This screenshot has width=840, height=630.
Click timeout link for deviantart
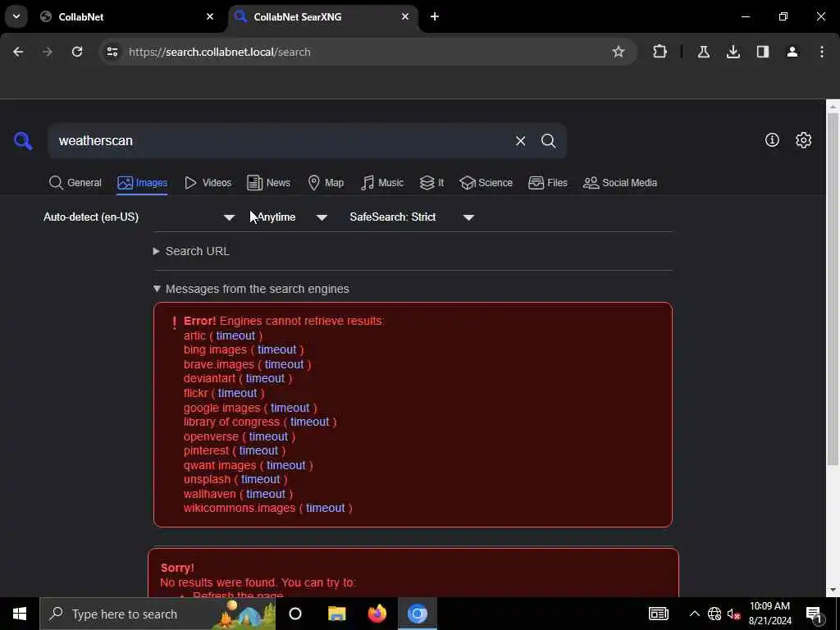(265, 378)
